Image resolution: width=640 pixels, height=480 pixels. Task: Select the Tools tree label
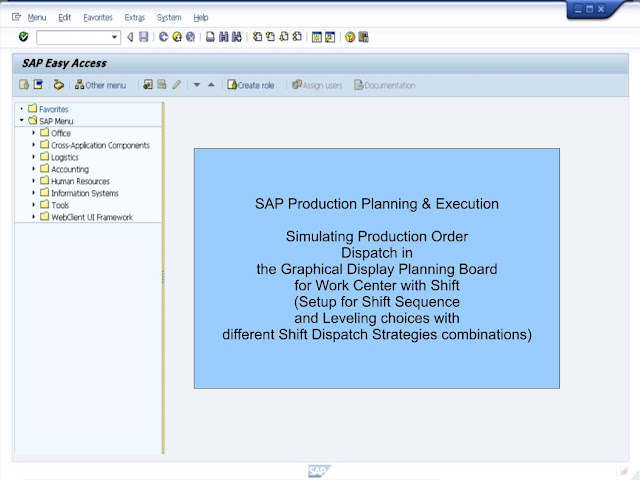[60, 205]
